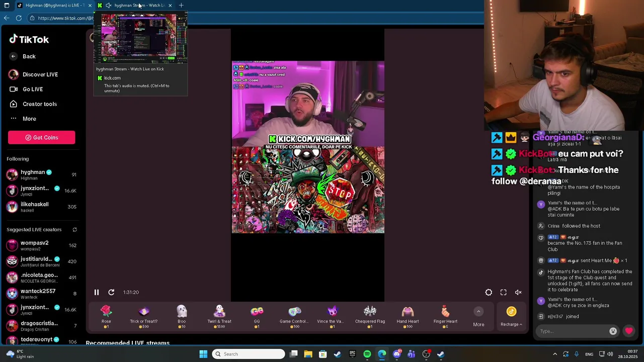The width and height of the screenshot is (644, 362).
Task: Go Back in TikTok sidebar
Action: [x=23, y=56]
